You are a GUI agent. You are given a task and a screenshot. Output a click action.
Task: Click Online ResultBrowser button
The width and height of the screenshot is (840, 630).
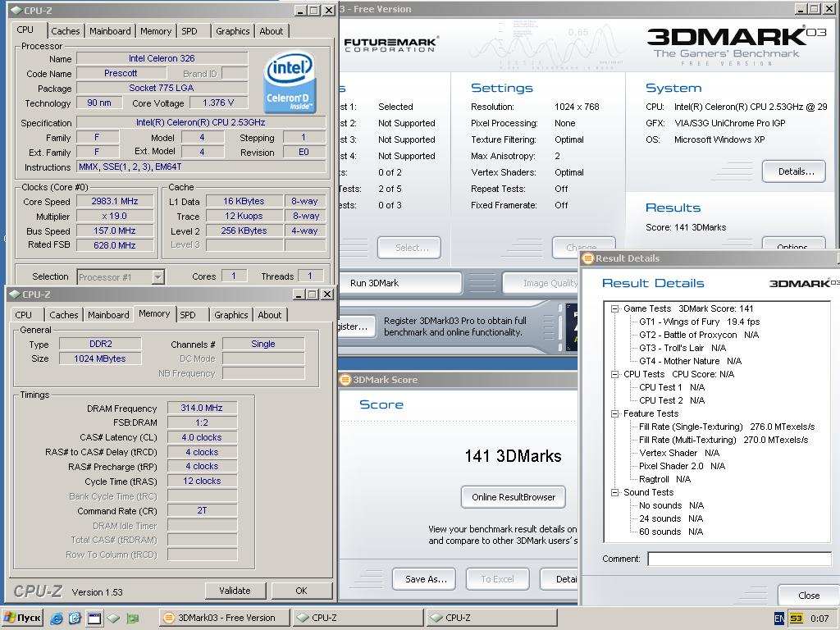click(514, 497)
